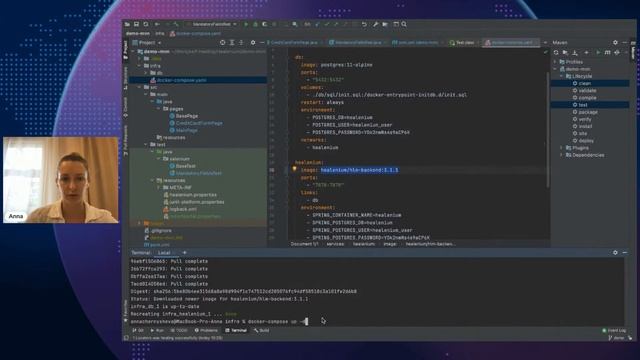Open Settings via the wrench icon
Screen dimensions: 640x360
point(375,24)
